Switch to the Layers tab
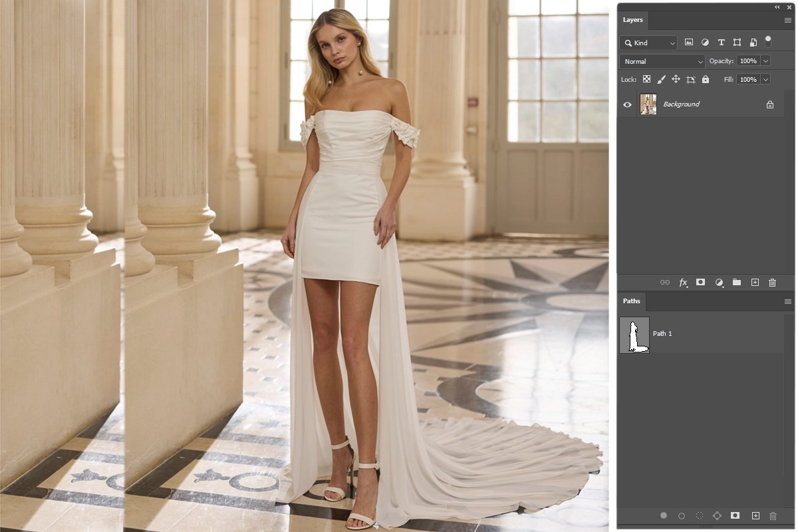The height and width of the screenshot is (532, 798). pos(632,20)
